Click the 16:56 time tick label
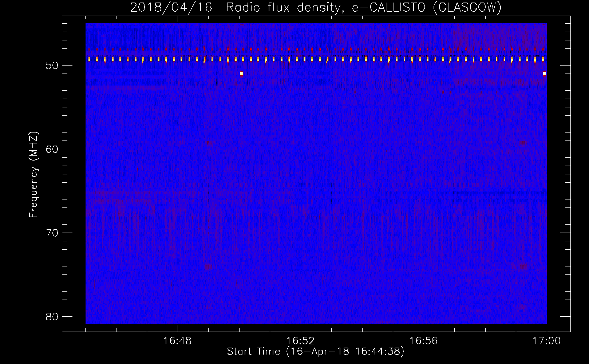589x364 pixels. [424, 341]
